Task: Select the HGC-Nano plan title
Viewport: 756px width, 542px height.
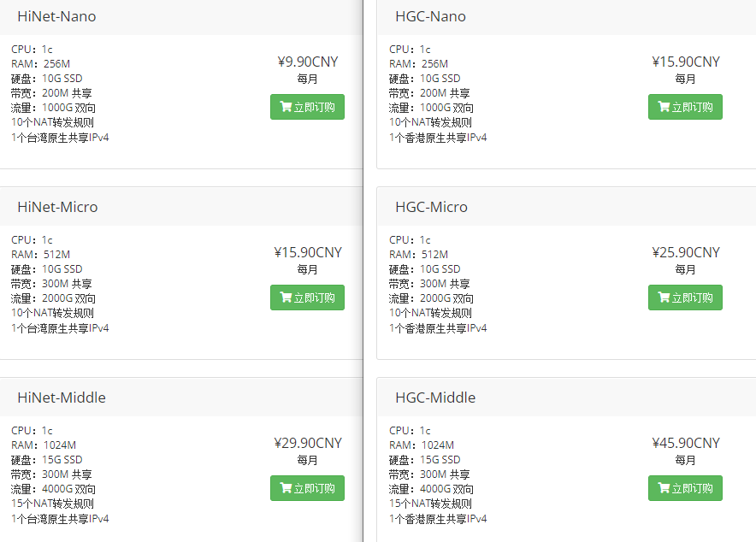Action: click(x=430, y=16)
